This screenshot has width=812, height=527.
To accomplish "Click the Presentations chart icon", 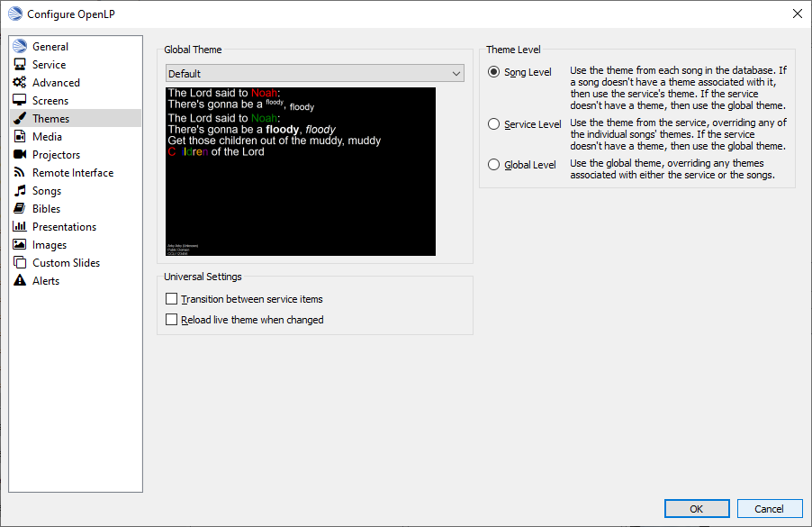I will 20,226.
